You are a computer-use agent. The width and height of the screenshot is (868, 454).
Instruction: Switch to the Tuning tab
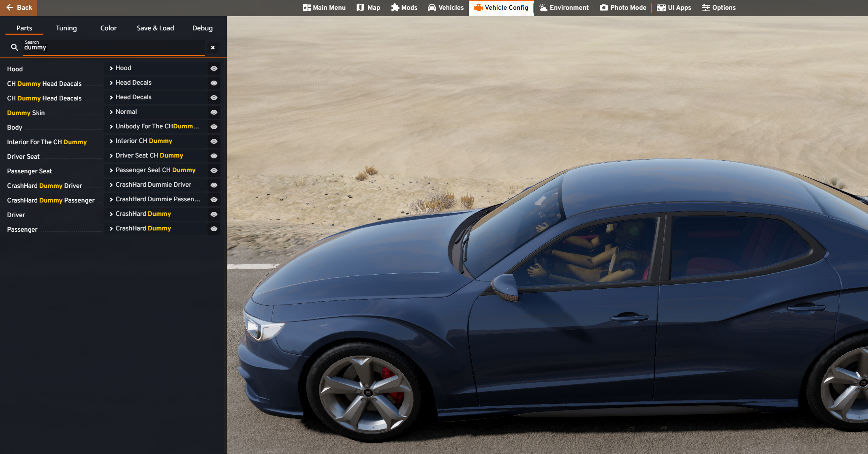(x=66, y=28)
